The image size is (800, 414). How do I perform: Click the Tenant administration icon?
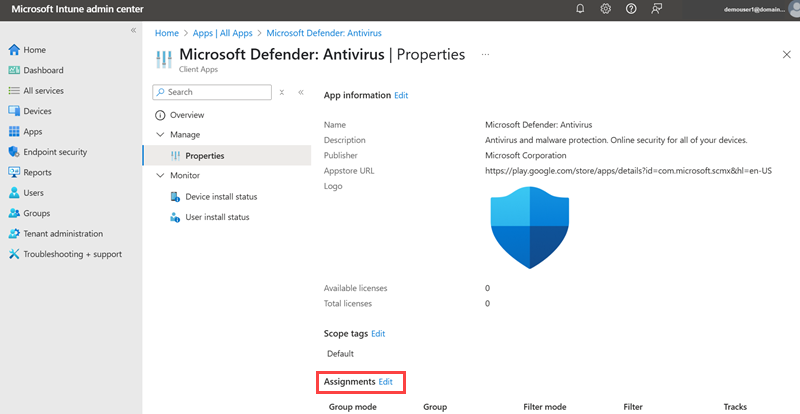[14, 234]
